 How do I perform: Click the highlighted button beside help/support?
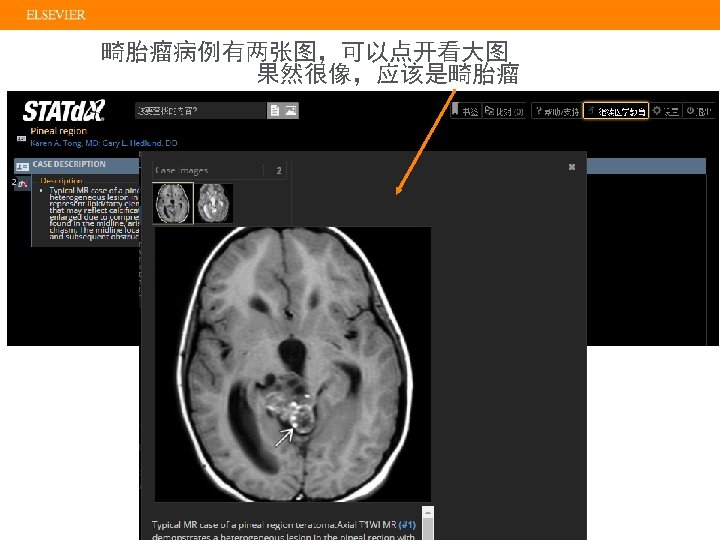(x=616, y=111)
